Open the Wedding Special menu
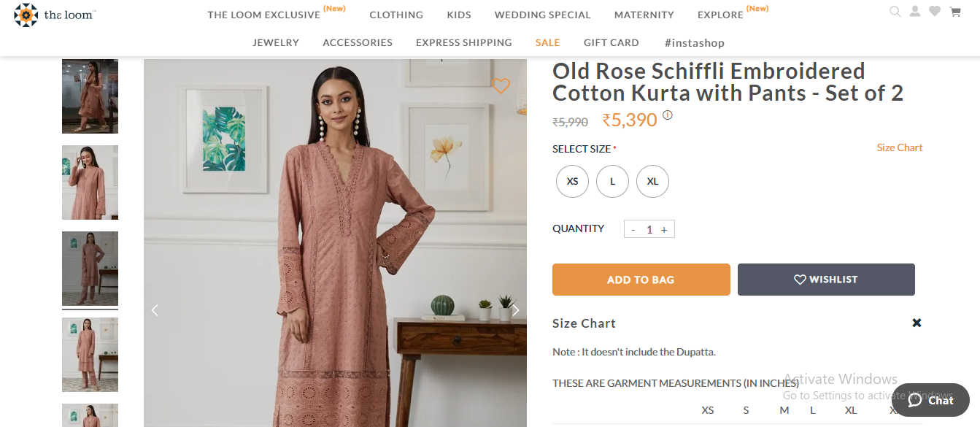The width and height of the screenshot is (980, 427). click(542, 15)
